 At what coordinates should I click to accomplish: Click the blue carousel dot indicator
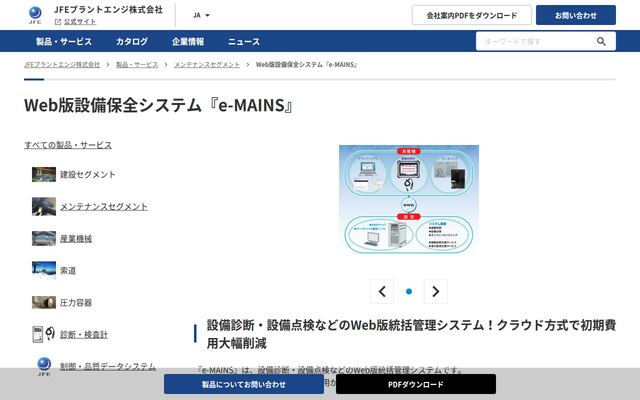click(409, 291)
